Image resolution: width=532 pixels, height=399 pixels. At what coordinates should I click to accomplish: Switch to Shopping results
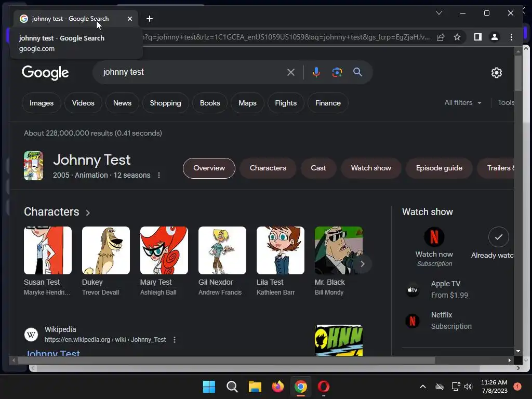tap(166, 103)
